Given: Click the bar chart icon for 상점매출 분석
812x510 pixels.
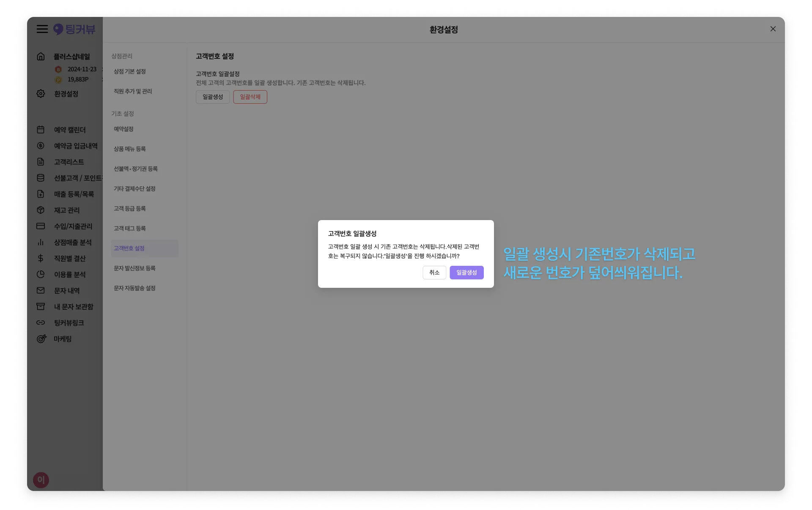Looking at the screenshot, I should [41, 242].
